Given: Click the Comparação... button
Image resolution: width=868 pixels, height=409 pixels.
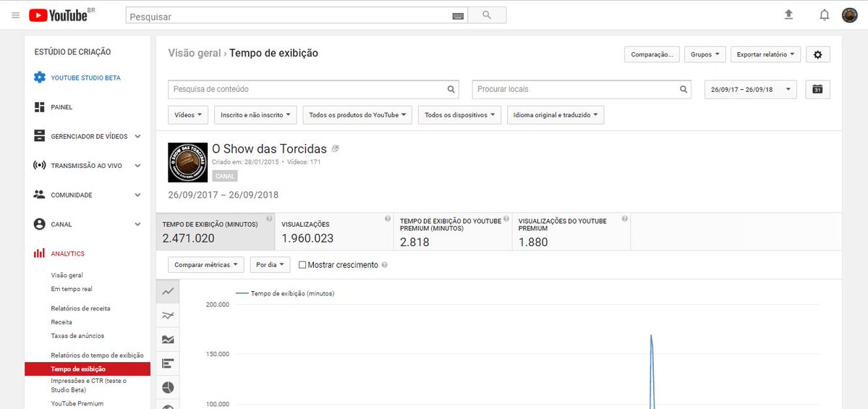Looking at the screenshot, I should click(x=652, y=54).
